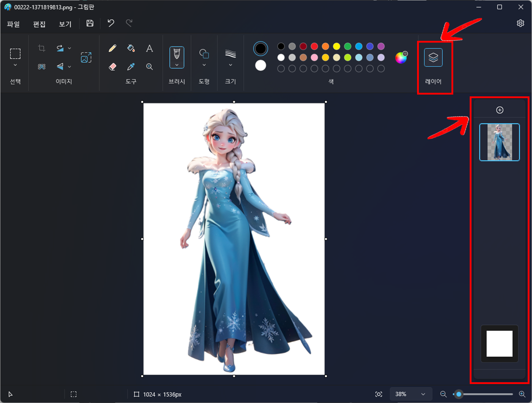Expand the rotate options chevron
The height and width of the screenshot is (403, 532).
69,48
